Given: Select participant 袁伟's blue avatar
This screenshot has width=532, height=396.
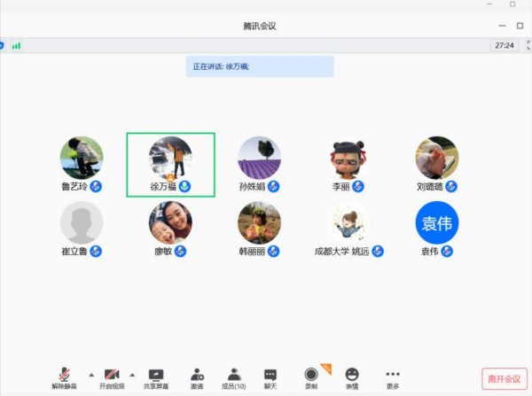Looking at the screenshot, I should (x=437, y=223).
